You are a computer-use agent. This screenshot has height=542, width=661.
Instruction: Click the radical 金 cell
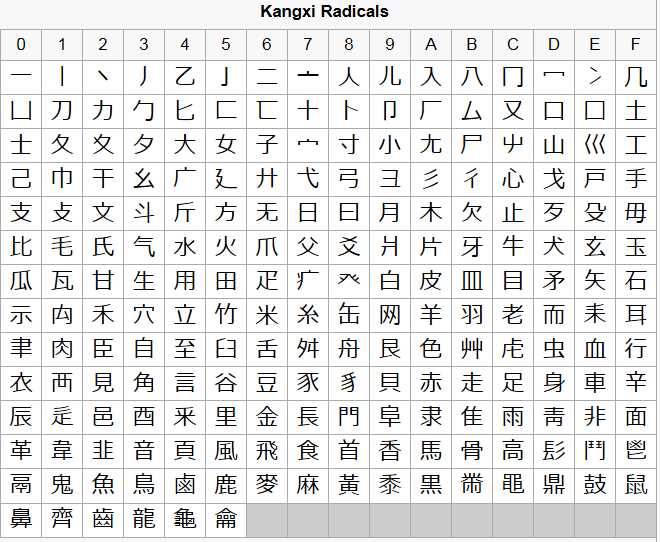(x=267, y=417)
